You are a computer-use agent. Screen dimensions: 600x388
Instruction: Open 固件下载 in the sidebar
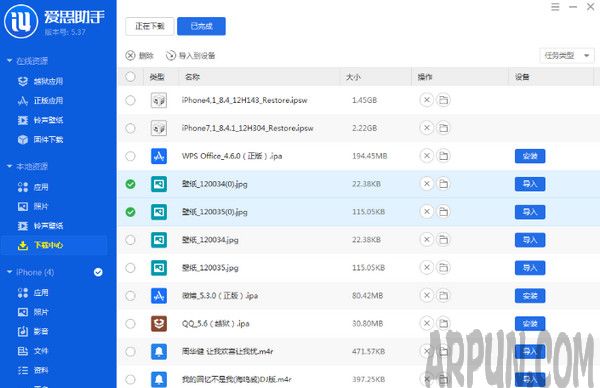(40, 139)
